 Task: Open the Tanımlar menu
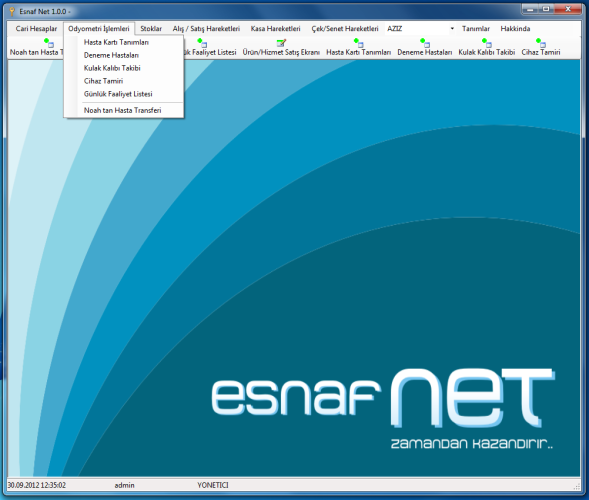(x=476, y=29)
